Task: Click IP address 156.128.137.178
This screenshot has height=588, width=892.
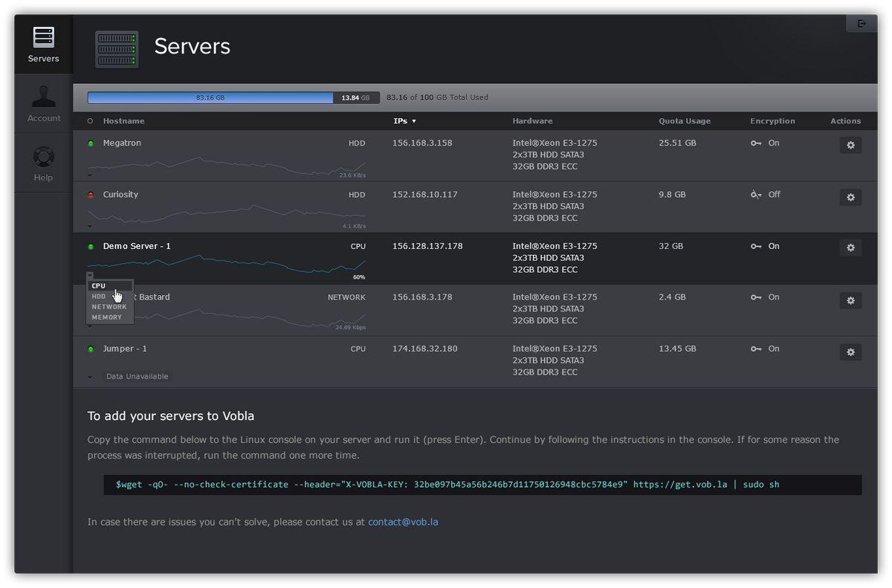Action: [x=427, y=246]
